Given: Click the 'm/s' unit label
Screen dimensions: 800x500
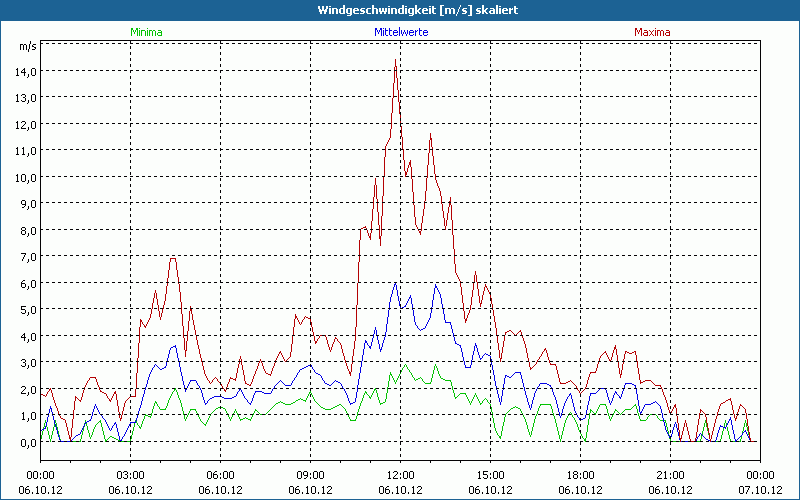Looking at the screenshot, I should (x=28, y=46).
